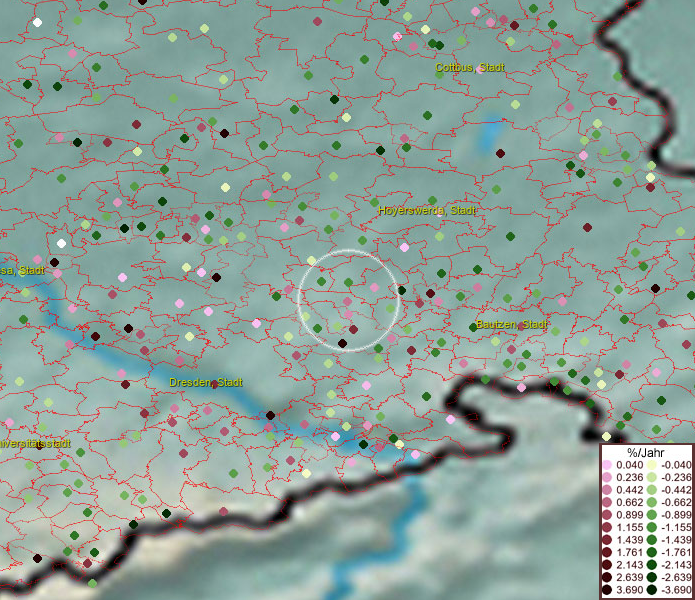
Task: Click the 'Hoyerswerda, Stadt' map label
Action: [427, 210]
